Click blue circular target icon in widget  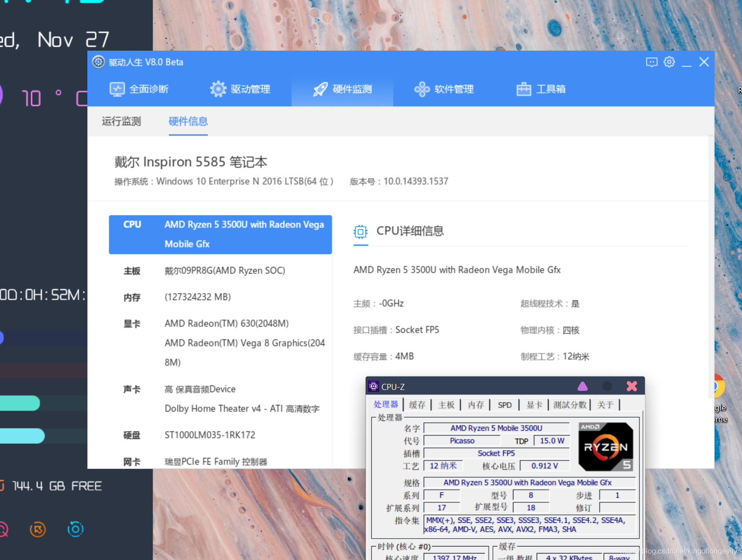[x=75, y=529]
